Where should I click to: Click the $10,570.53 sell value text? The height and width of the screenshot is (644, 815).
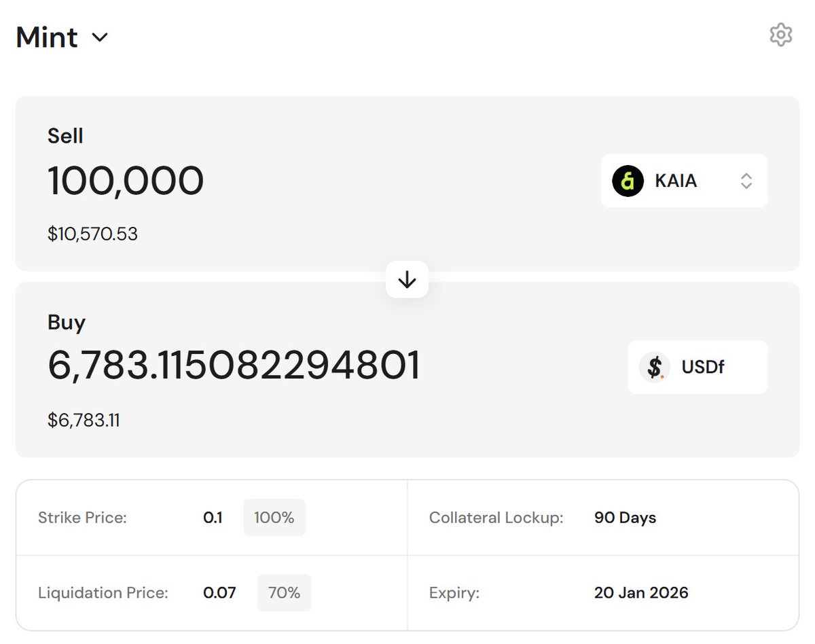point(92,234)
